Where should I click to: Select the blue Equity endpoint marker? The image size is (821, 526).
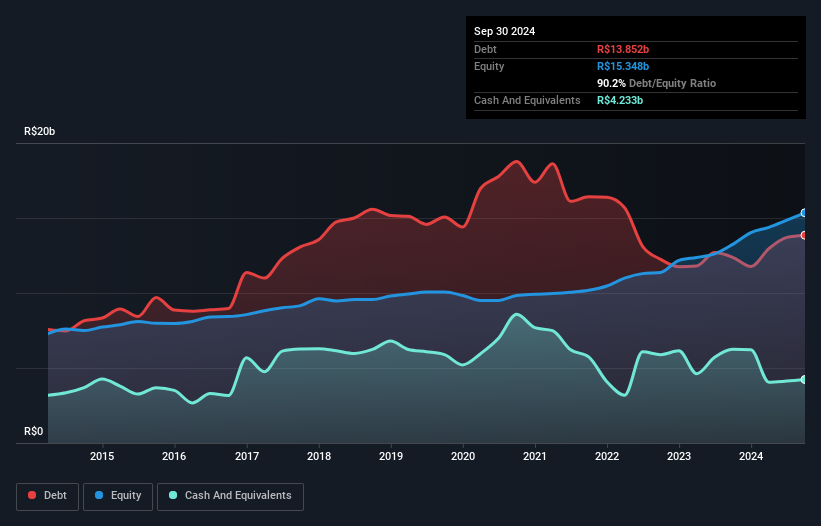804,213
